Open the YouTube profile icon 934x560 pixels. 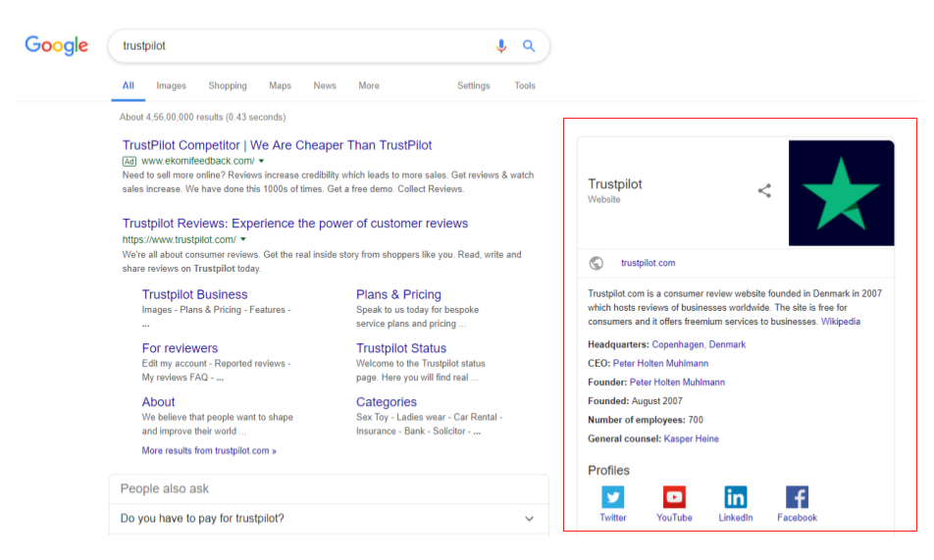(x=674, y=497)
